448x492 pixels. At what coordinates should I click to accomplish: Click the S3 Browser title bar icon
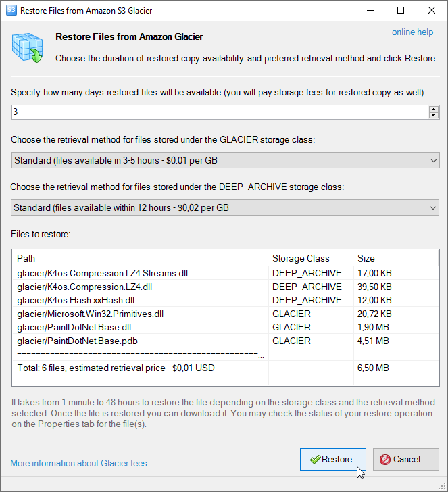click(x=11, y=10)
